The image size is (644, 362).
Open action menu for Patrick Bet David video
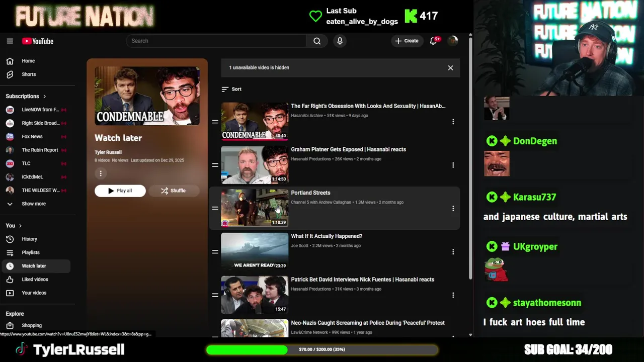pos(453,295)
